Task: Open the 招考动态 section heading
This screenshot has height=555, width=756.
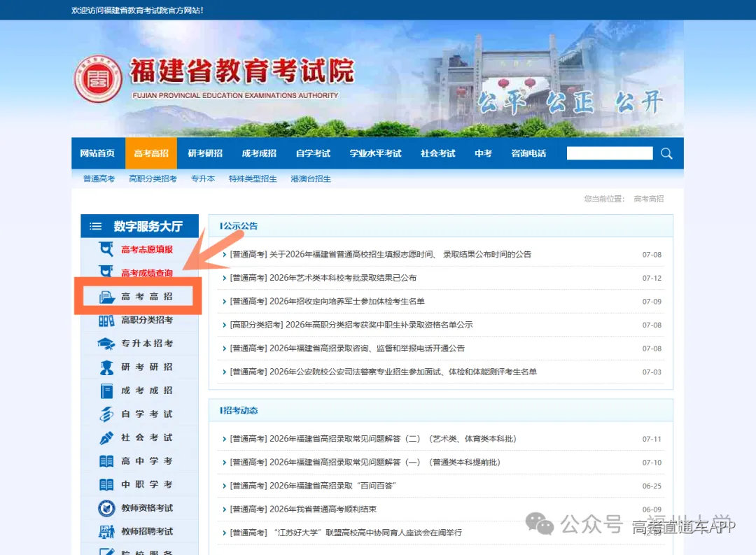Action: click(239, 410)
